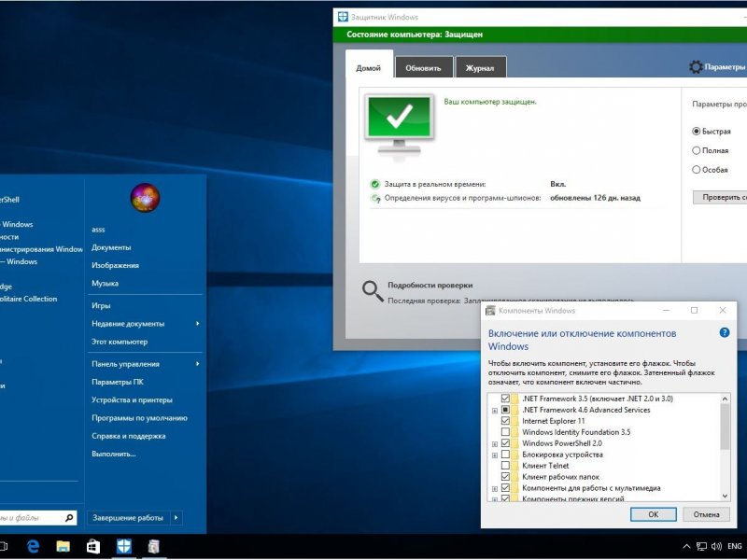Open Этот компьютер in Start menu

pos(120,342)
